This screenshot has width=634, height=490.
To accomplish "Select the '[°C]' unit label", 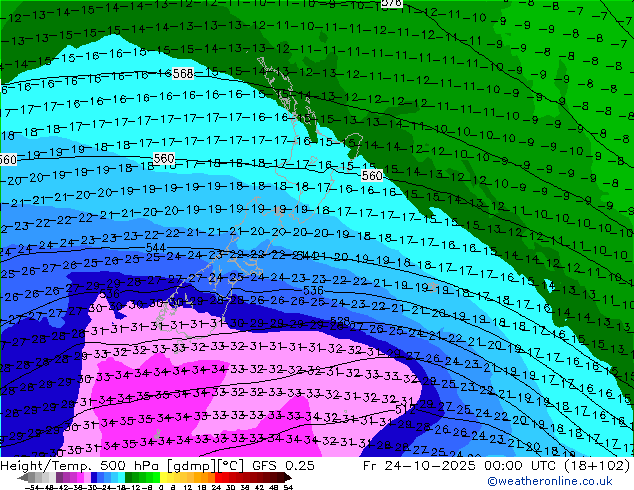I will pyautogui.click(x=231, y=466).
